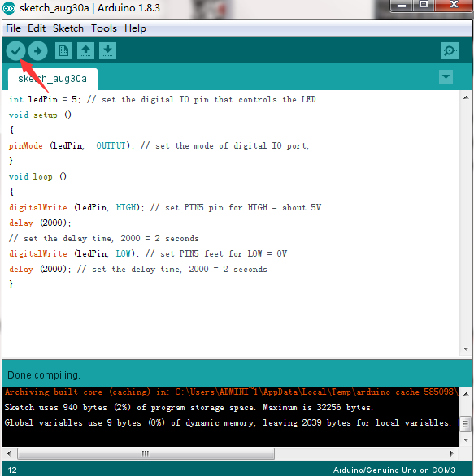474x476 pixels.
Task: Click the console scroll up arrow
Action: pyautogui.click(x=466, y=394)
